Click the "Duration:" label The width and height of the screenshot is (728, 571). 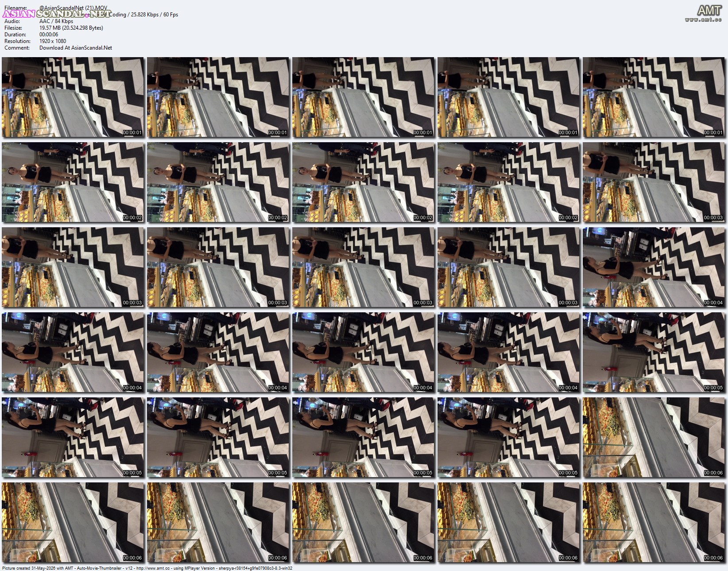15,35
